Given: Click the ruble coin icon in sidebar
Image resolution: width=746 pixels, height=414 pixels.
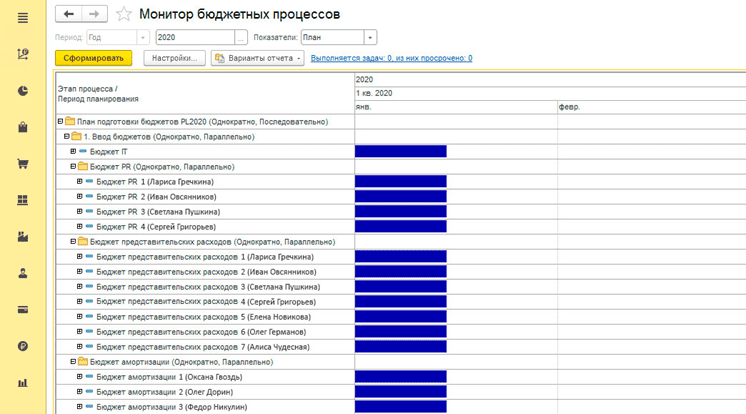Looking at the screenshot, I should [x=23, y=346].
